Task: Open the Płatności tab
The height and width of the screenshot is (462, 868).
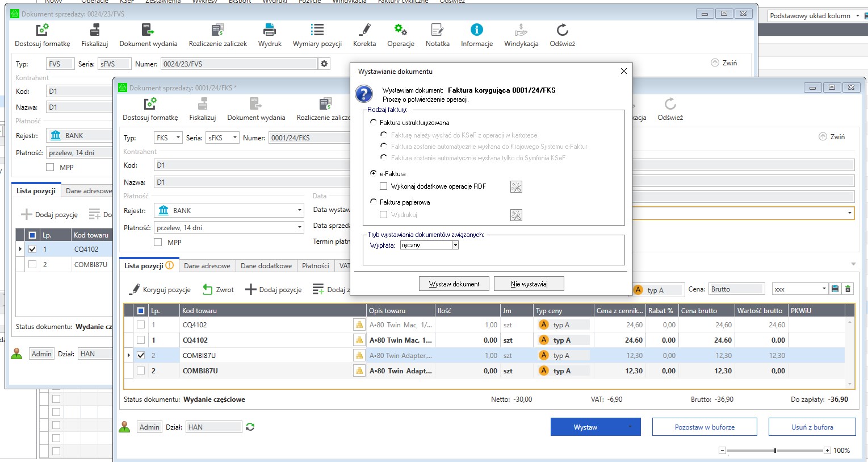Action: (315, 266)
